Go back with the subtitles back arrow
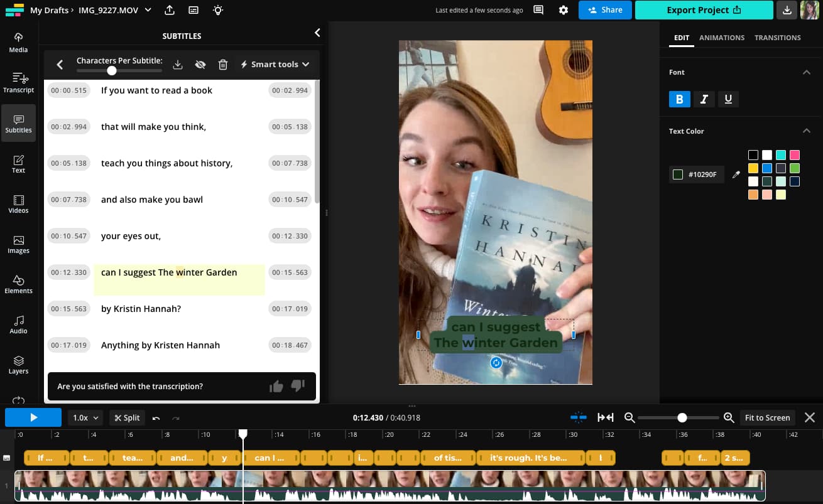The image size is (823, 504). (x=60, y=64)
